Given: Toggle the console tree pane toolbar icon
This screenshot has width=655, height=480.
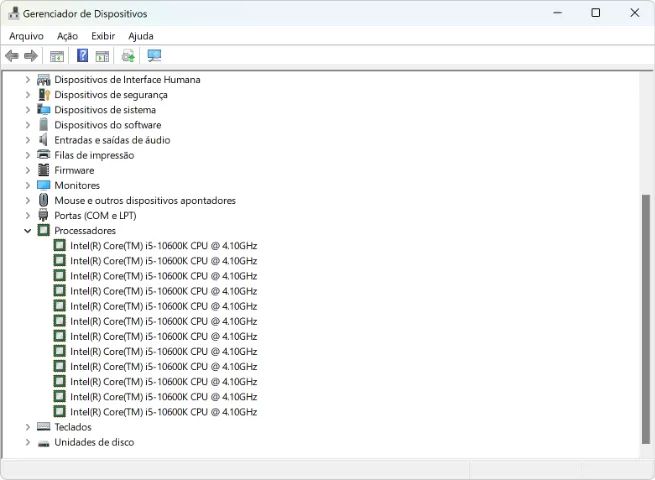Looking at the screenshot, I should coord(57,56).
